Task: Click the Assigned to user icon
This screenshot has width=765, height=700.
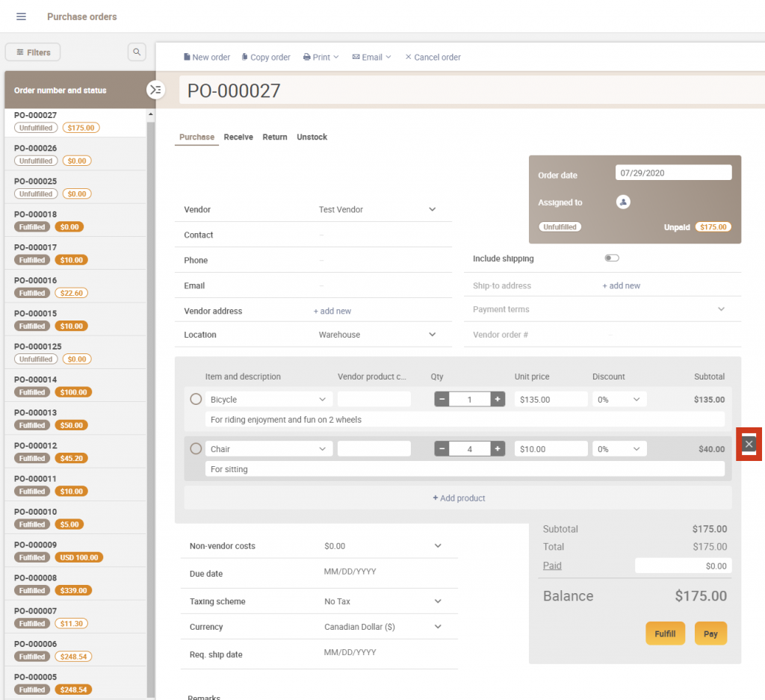Action: coord(623,202)
